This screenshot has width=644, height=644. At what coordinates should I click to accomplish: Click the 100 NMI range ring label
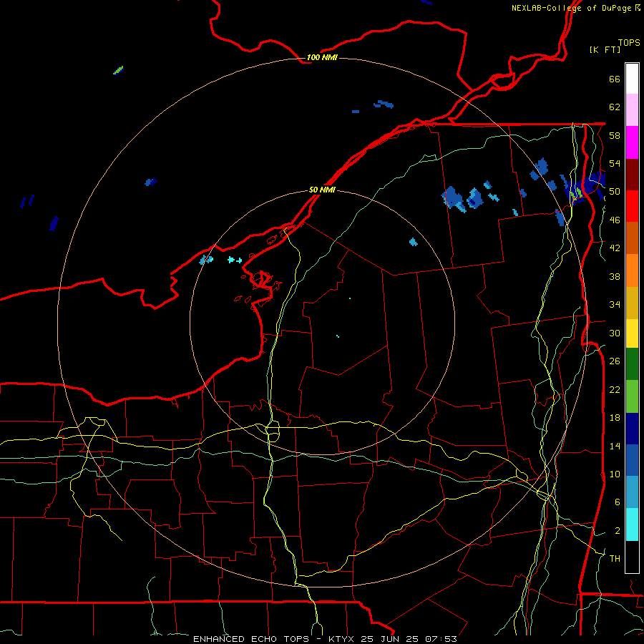coord(322,57)
